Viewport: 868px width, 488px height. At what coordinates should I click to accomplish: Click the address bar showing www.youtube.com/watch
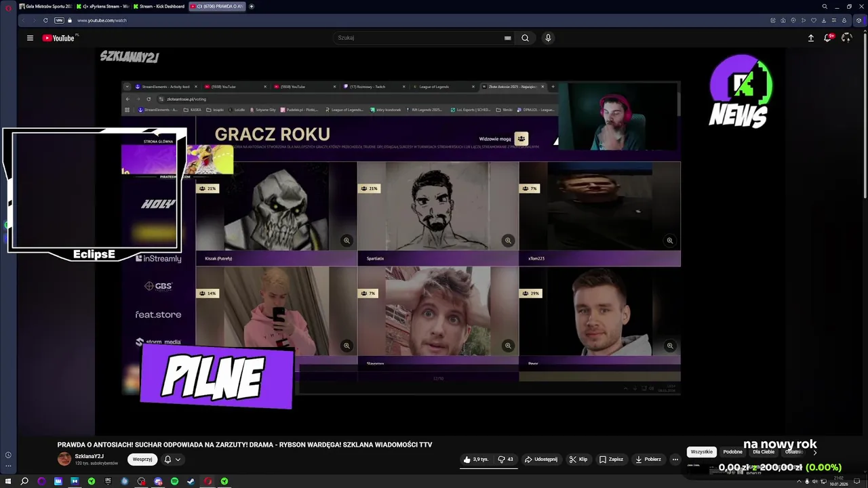point(102,20)
